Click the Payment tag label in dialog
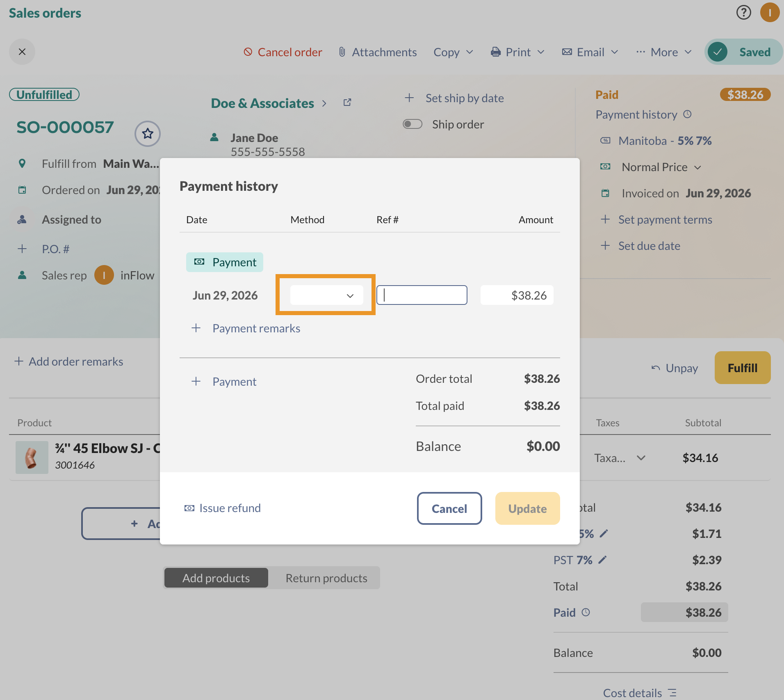Screen dimensions: 784x700 point(225,262)
